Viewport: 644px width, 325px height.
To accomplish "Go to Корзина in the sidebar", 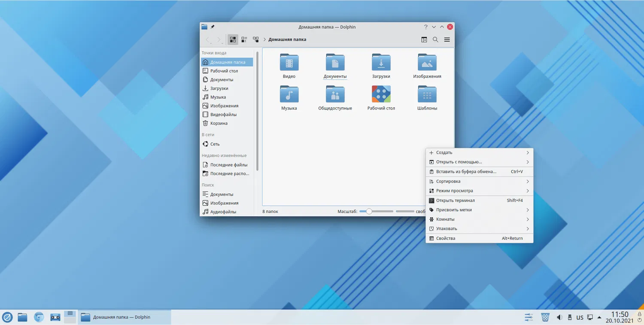I will click(x=219, y=123).
